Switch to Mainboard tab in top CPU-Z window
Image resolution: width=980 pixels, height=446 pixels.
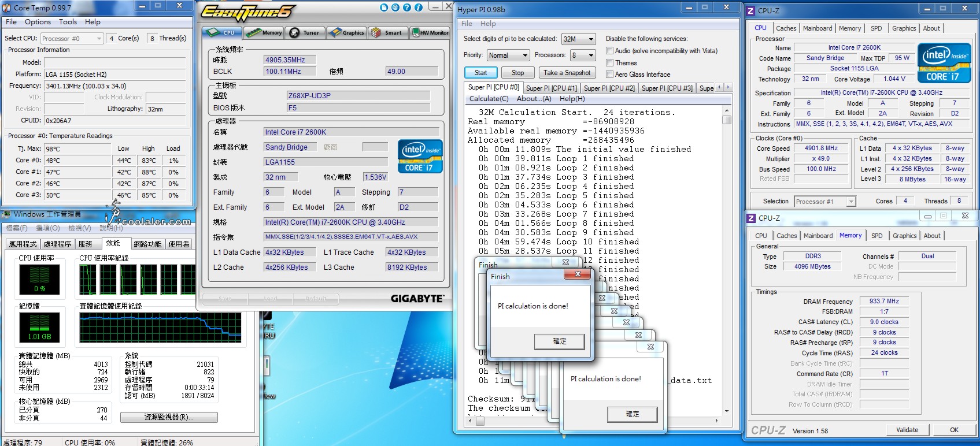tap(818, 28)
